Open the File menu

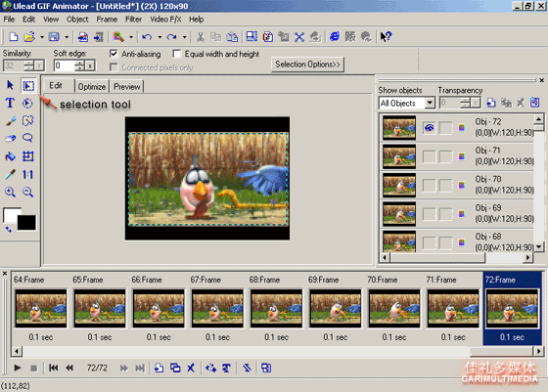pos(9,20)
